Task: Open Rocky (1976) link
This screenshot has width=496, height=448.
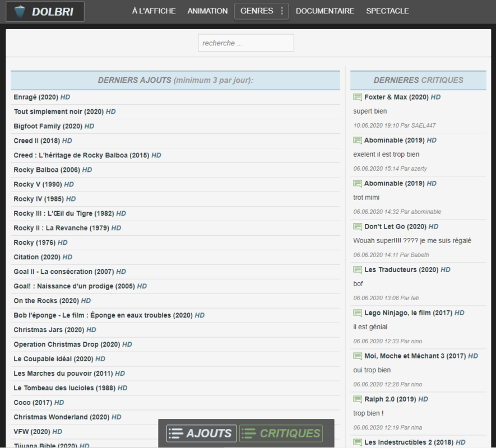Action: coord(40,242)
